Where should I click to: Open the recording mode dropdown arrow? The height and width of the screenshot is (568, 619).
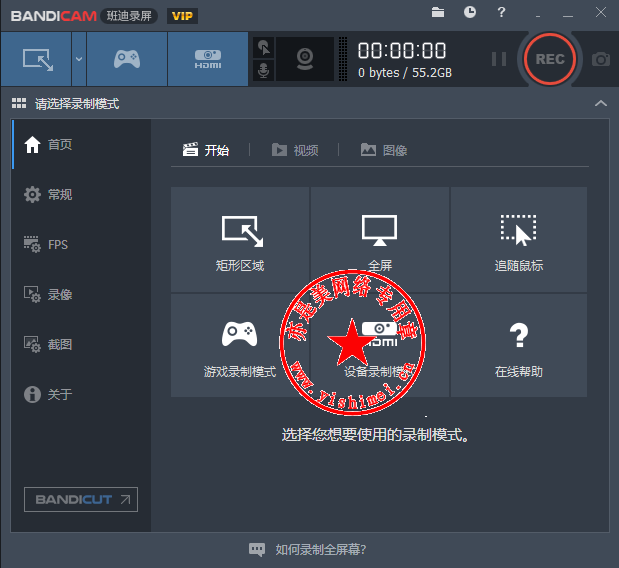pos(78,59)
